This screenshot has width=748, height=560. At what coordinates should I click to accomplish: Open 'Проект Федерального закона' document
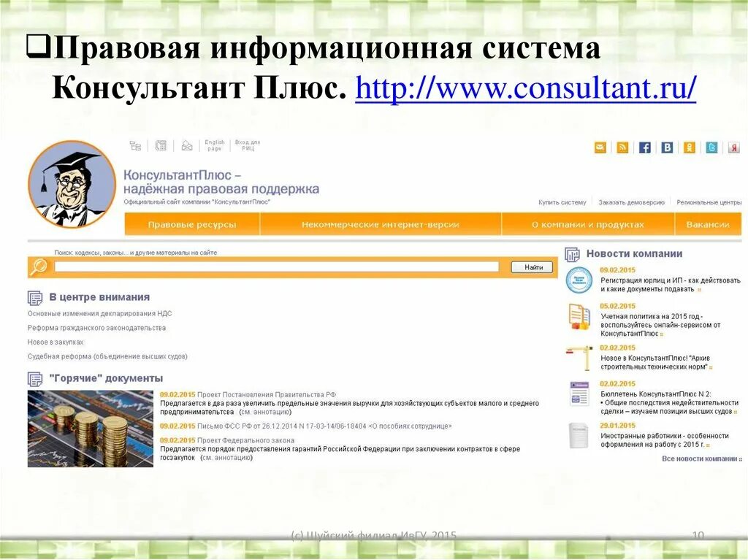(x=245, y=440)
